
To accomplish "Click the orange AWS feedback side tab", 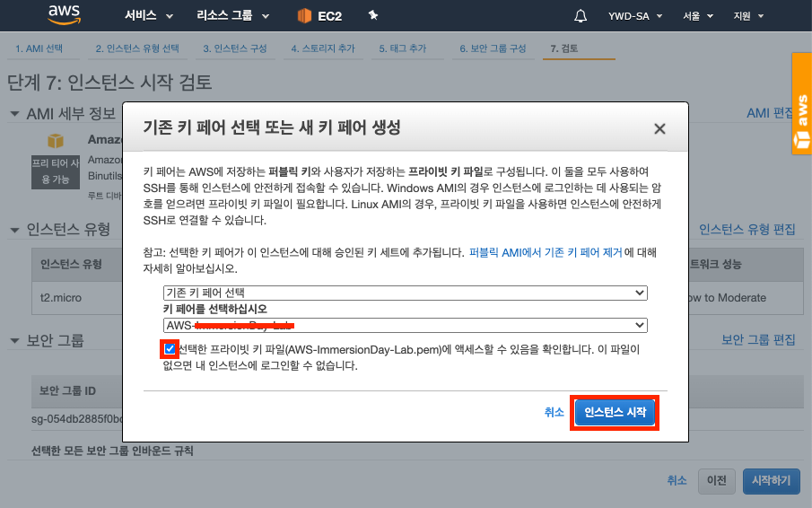I will point(801,103).
